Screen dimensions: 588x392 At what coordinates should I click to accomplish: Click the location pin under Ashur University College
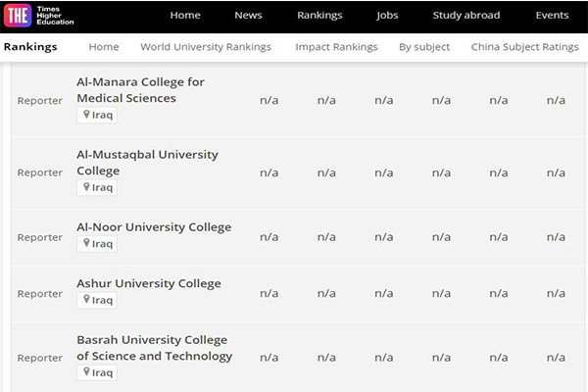[86, 299]
